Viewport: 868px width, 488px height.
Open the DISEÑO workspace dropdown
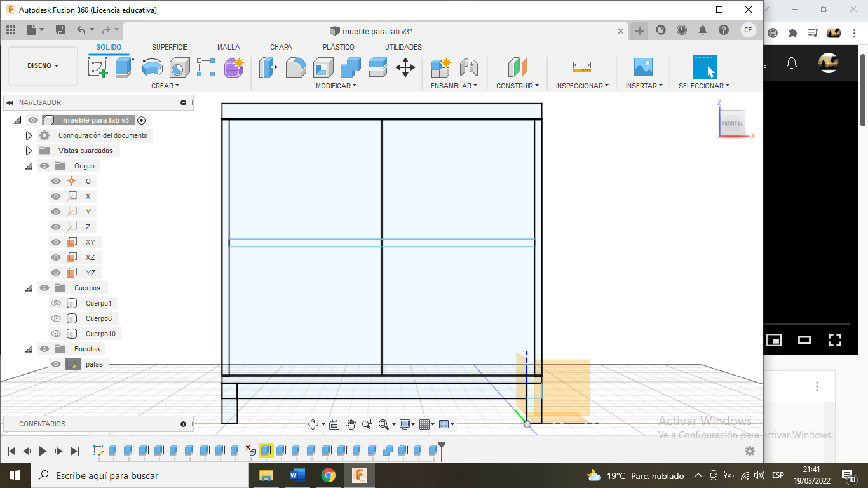[x=43, y=65]
